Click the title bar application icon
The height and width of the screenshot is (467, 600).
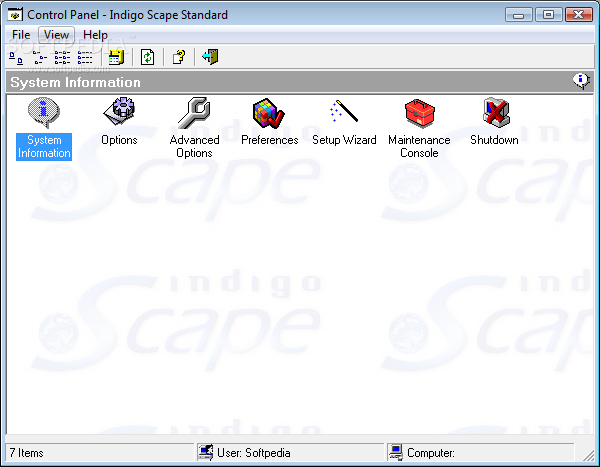15,15
